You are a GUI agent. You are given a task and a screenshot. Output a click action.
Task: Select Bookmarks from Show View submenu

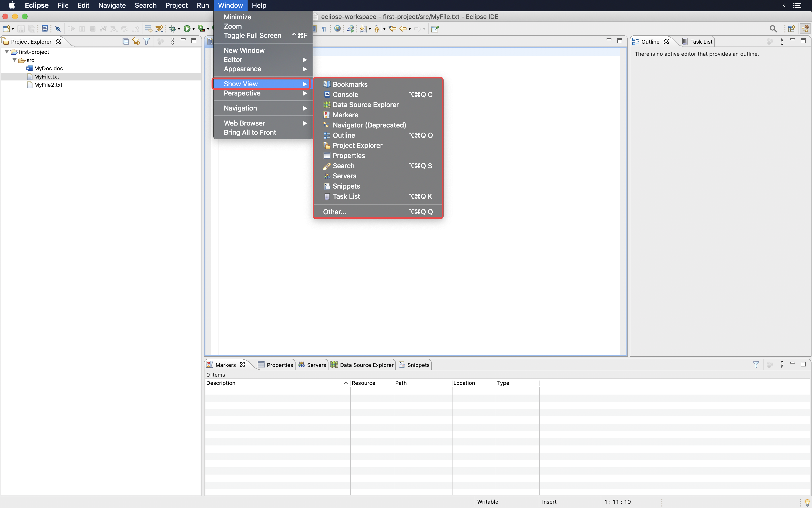pos(378,84)
